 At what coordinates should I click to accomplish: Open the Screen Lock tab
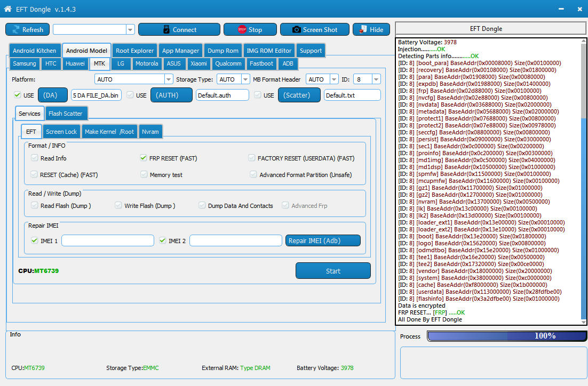tap(61, 132)
